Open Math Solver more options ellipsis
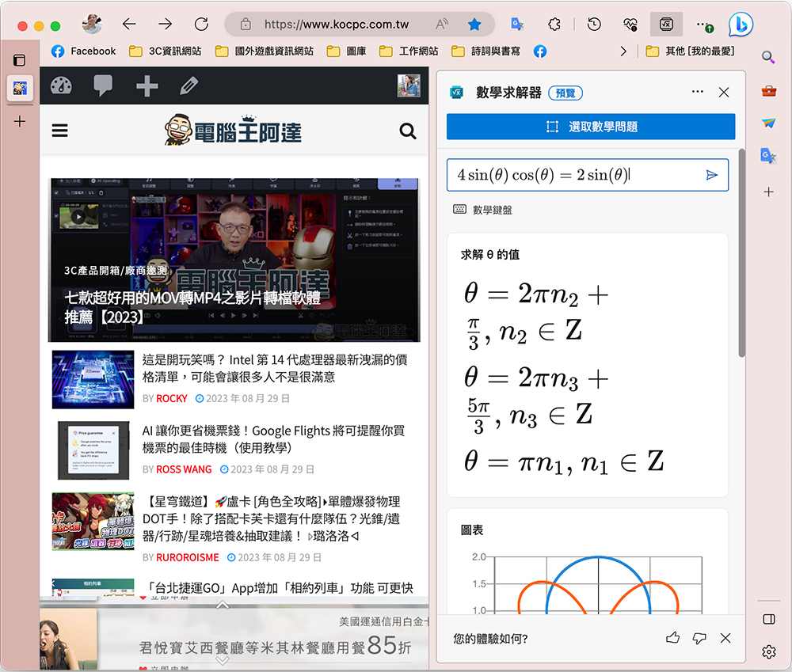The height and width of the screenshot is (672, 792). pos(697,93)
